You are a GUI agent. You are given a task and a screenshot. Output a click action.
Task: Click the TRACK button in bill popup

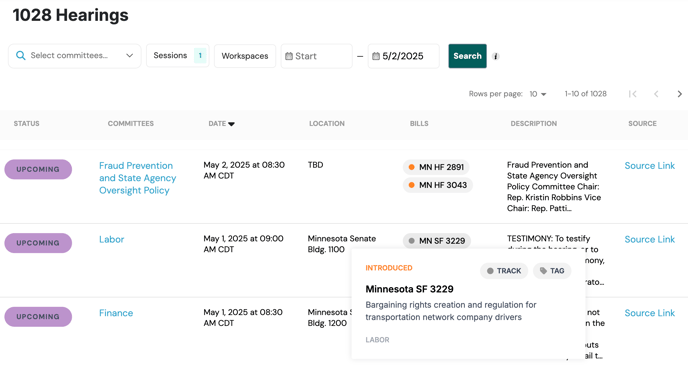point(504,271)
